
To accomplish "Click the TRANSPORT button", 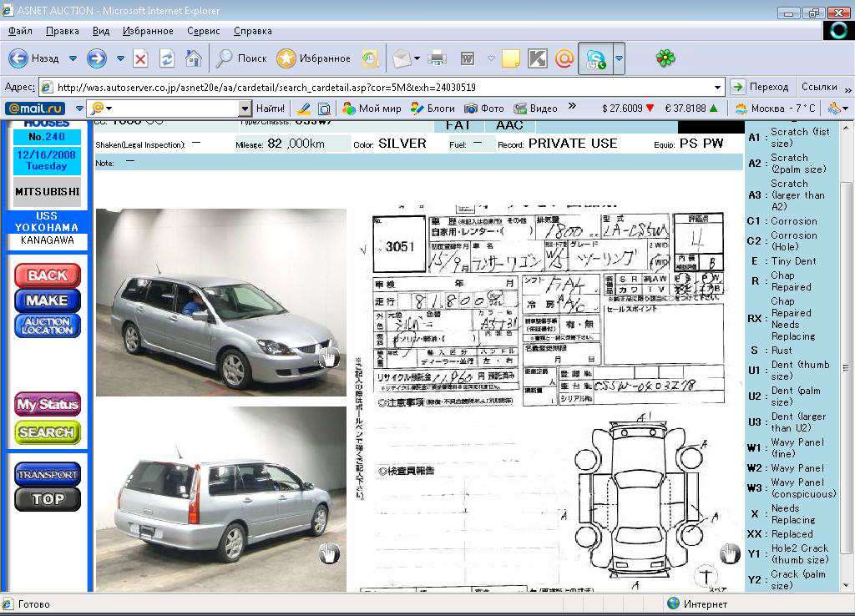I will click(48, 475).
